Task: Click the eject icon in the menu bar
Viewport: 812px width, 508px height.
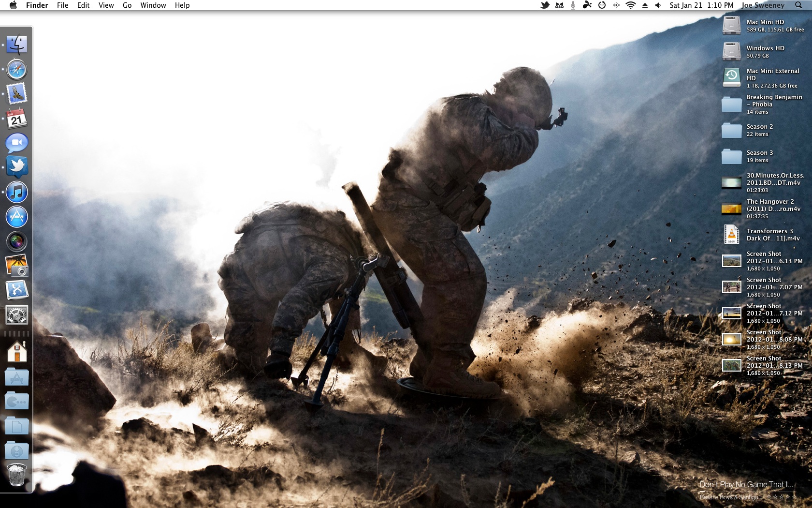Action: [645, 5]
